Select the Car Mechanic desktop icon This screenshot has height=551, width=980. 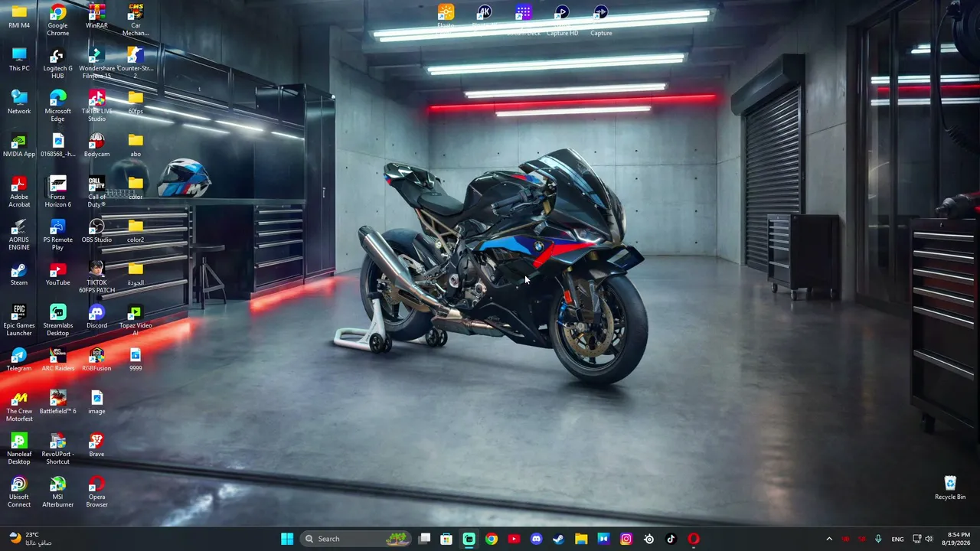coord(136,20)
